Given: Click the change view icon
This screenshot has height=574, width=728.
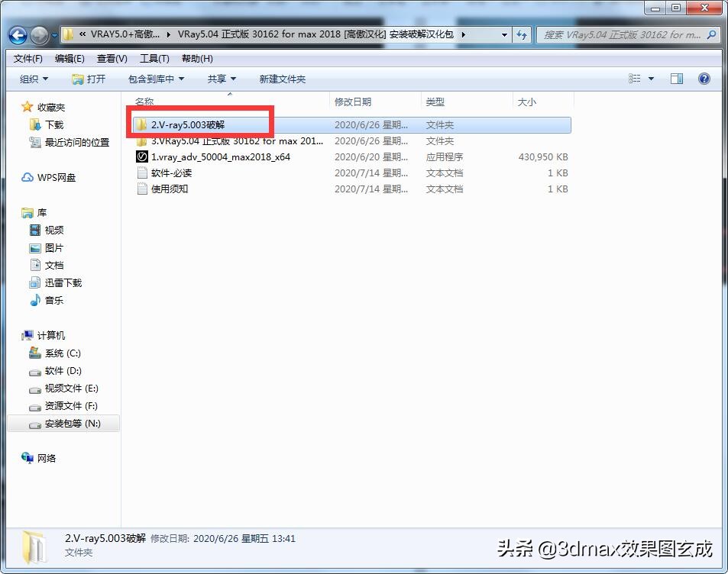Looking at the screenshot, I should 634,79.
